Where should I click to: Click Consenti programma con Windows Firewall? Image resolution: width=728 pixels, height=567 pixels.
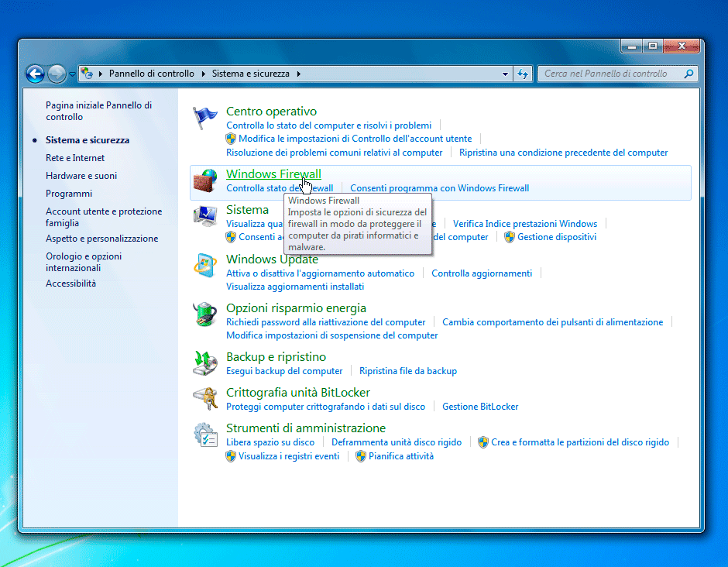pos(440,188)
